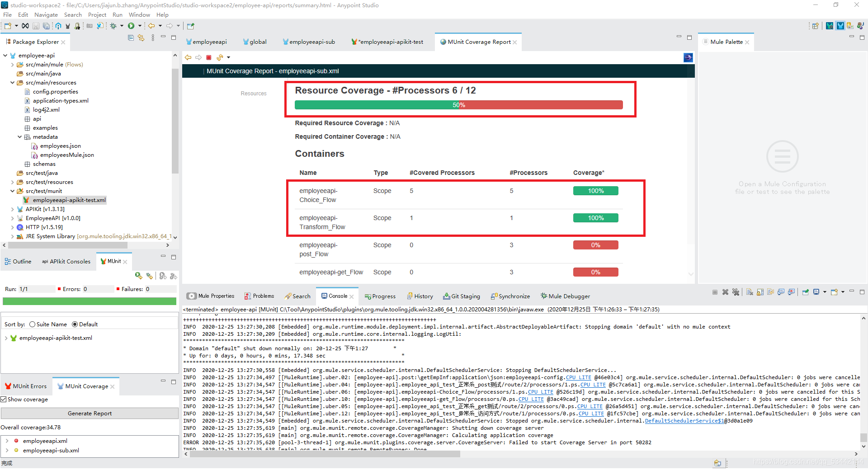Open Debug button dropdown arrow

pyautogui.click(x=122, y=26)
